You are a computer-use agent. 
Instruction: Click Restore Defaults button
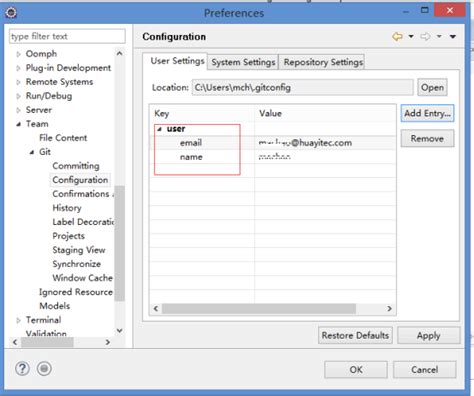click(x=355, y=335)
